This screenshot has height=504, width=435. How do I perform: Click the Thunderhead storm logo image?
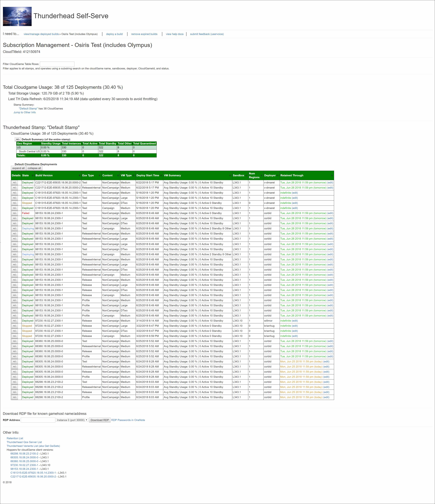click(17, 16)
